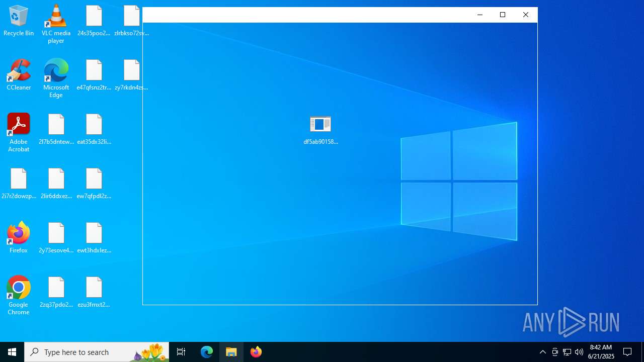Open Firefox from the taskbar
Viewport: 644px width, 362px height.
coord(256,352)
